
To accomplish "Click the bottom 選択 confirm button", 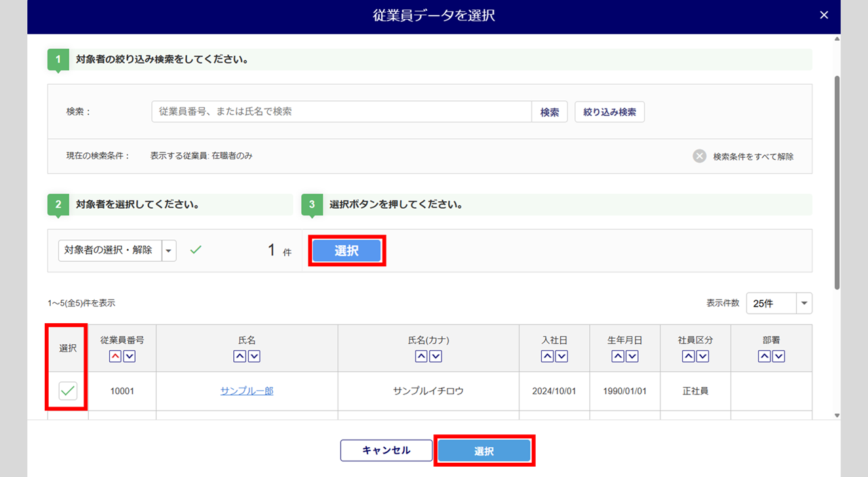I will [484, 451].
